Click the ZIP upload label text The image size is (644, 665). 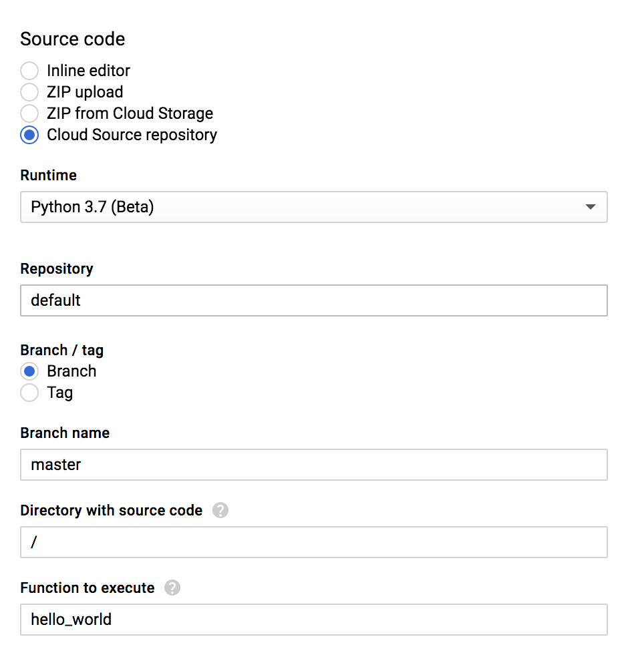tap(85, 92)
